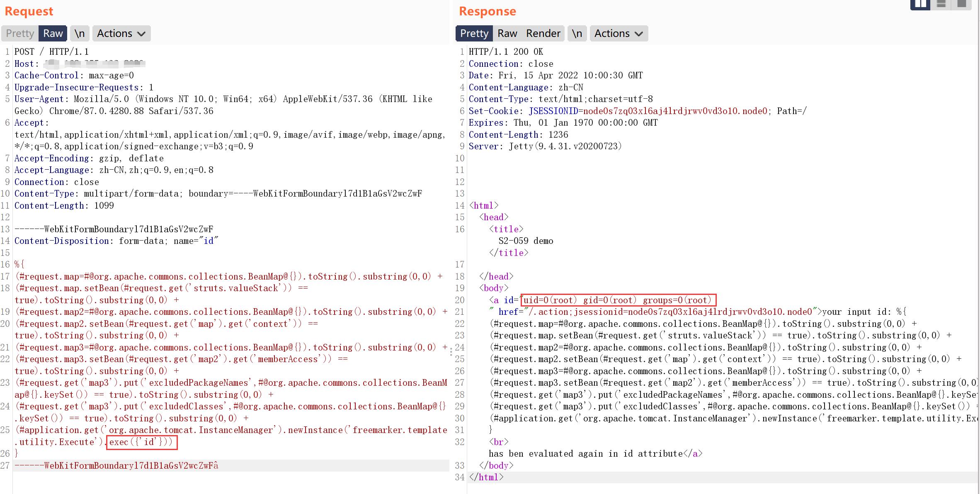Switch to top-bottom split layout icon
980x494 pixels.
coord(941,4)
